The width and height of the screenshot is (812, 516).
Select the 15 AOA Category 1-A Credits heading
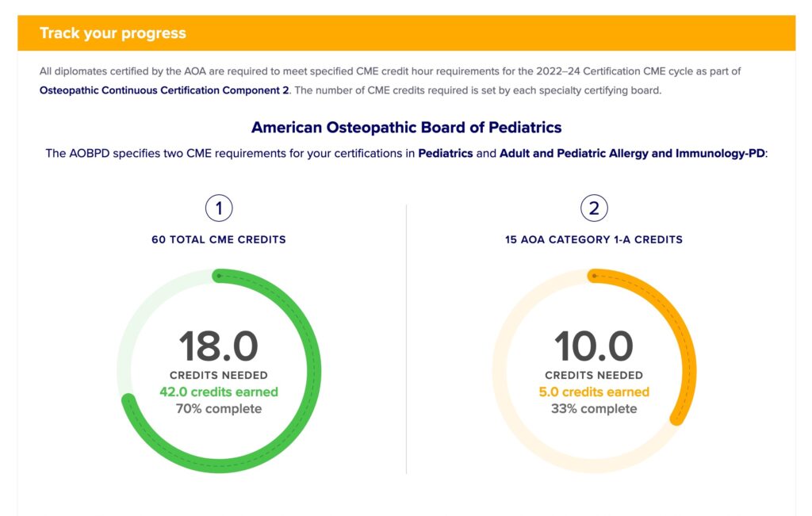(594, 239)
